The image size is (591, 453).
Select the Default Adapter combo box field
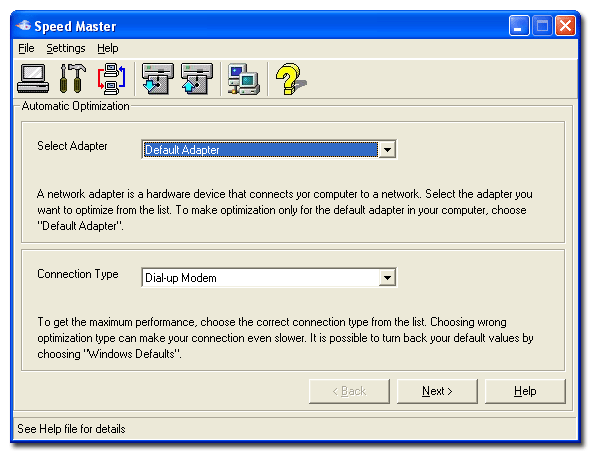point(269,150)
